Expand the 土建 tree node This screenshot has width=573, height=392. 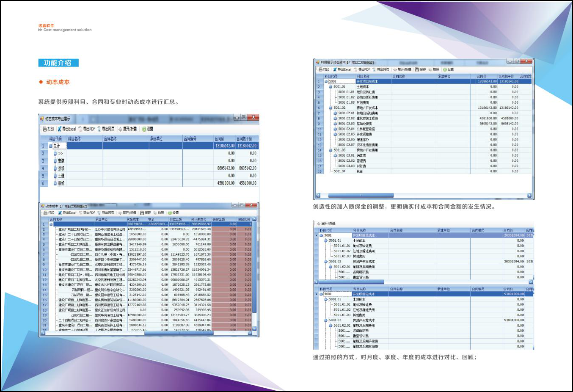(55, 176)
